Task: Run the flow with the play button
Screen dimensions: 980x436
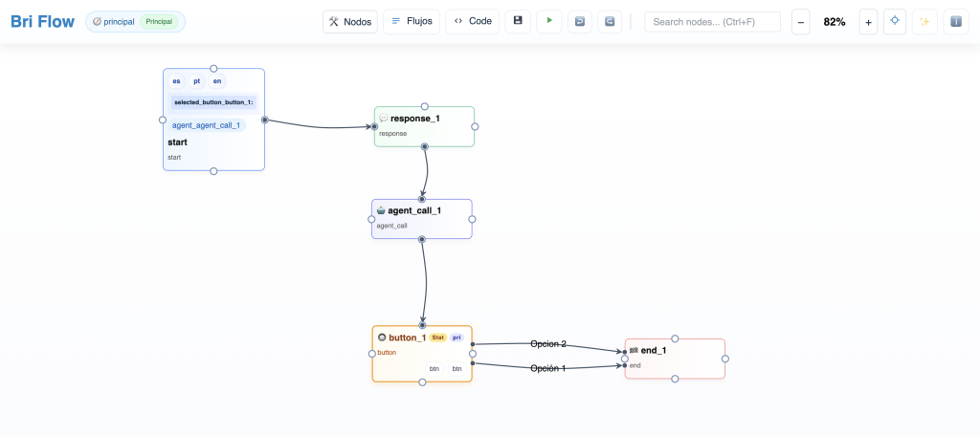Action: (x=549, y=21)
